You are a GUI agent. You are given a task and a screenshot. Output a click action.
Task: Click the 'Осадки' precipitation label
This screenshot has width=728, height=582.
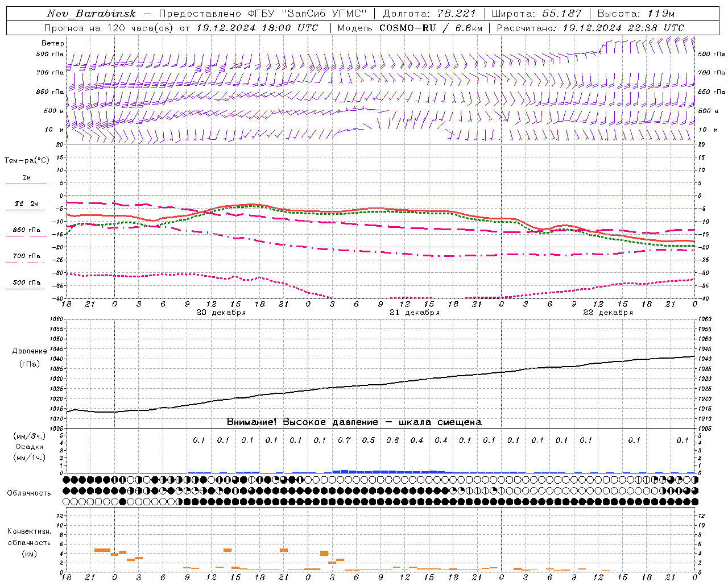point(29,447)
